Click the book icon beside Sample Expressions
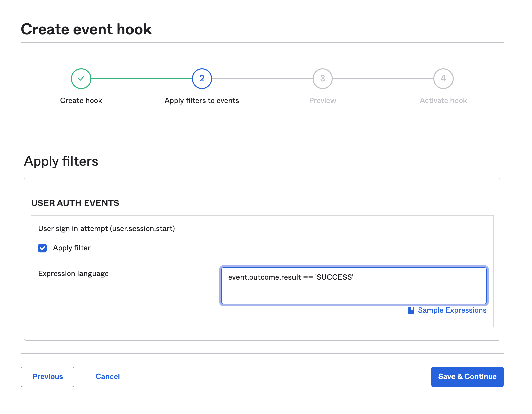532x414 pixels. [411, 310]
